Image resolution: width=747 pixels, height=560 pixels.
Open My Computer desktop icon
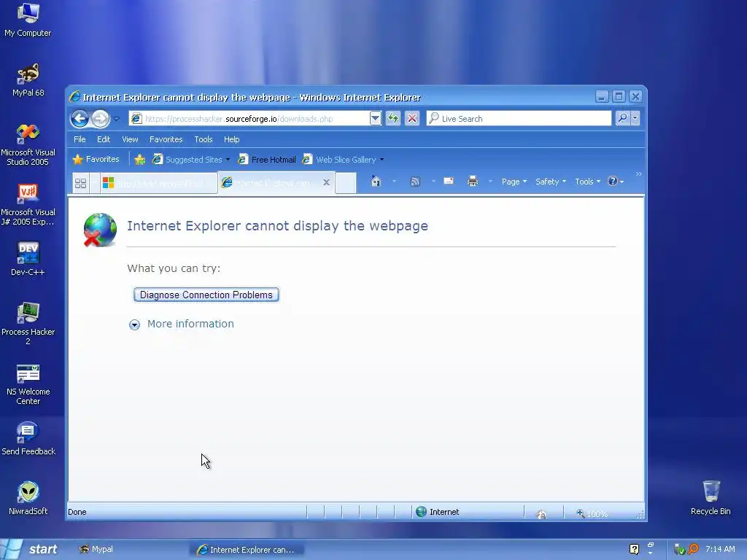28,20
